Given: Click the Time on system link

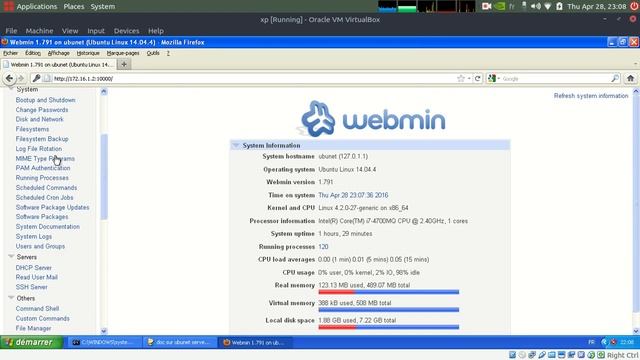Looking at the screenshot, I should [353, 195].
